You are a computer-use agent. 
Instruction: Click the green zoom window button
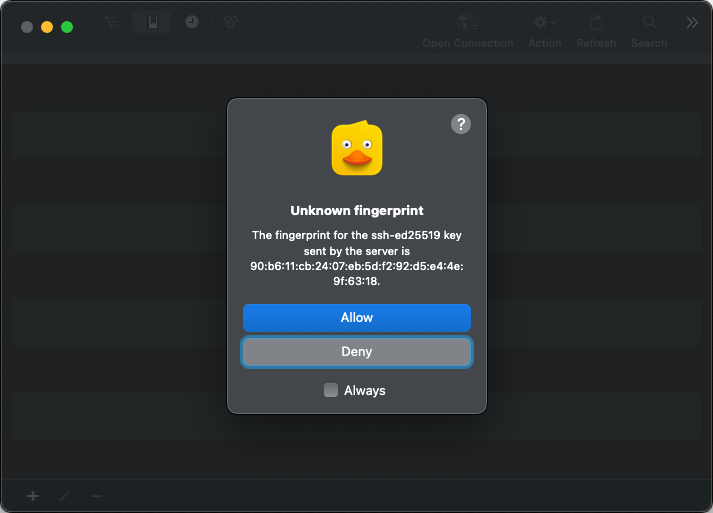(x=67, y=27)
